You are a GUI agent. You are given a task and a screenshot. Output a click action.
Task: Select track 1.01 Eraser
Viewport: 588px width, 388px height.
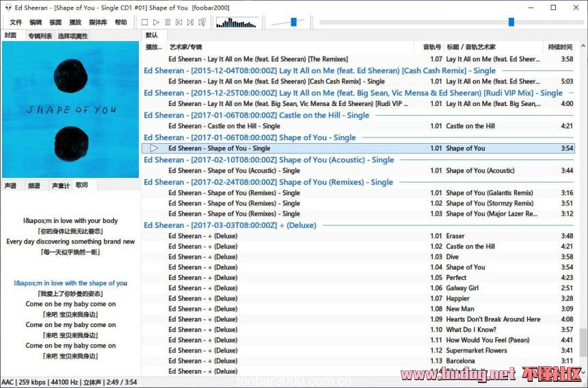(x=358, y=236)
